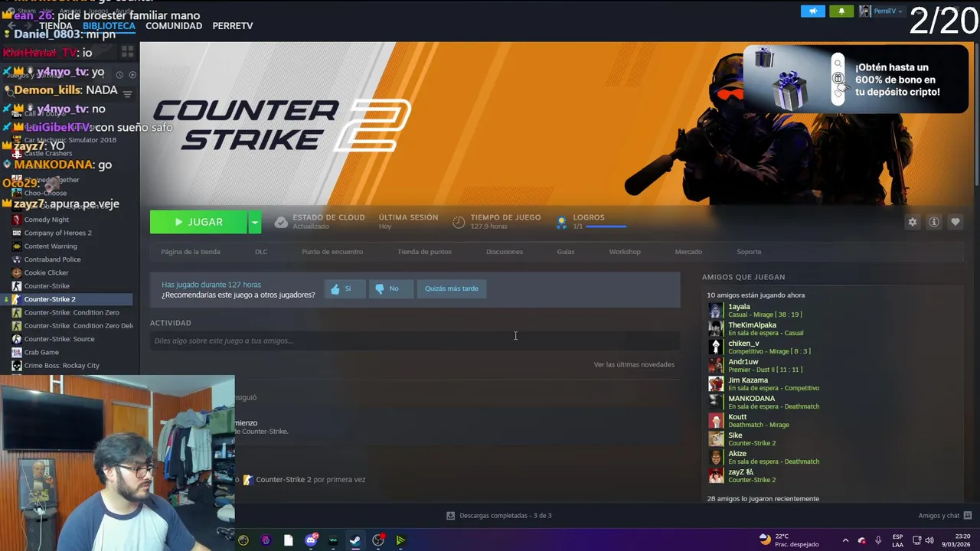Click the Crab Game list icon
This screenshot has height=551, width=980.
click(17, 352)
